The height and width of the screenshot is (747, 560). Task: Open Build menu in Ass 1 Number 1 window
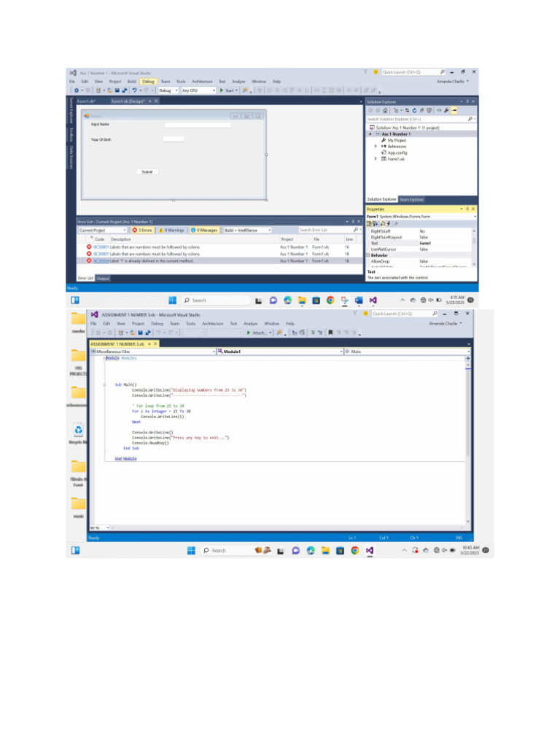point(132,82)
